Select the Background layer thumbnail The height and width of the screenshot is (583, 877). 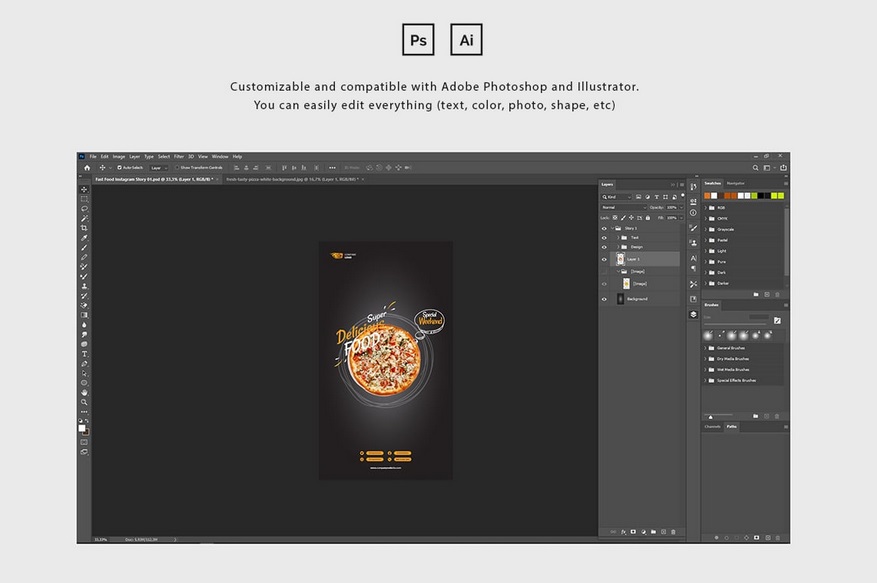pyautogui.click(x=621, y=299)
